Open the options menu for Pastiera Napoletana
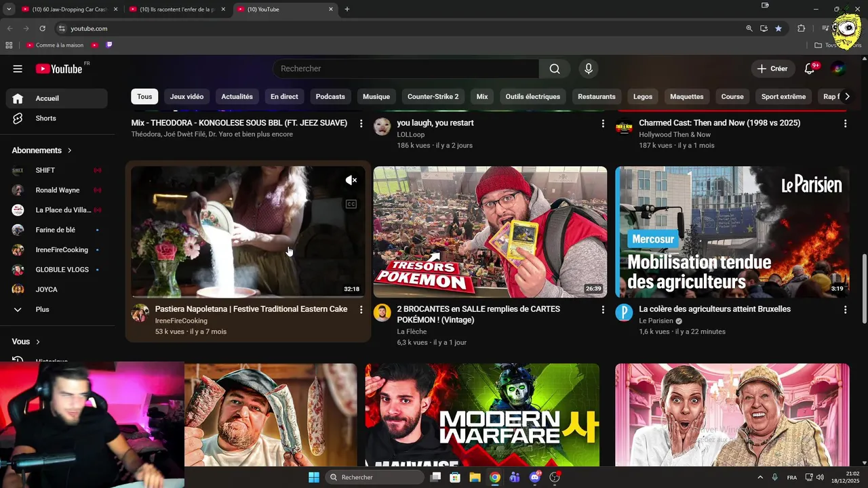Image resolution: width=868 pixels, height=488 pixels. point(361,310)
